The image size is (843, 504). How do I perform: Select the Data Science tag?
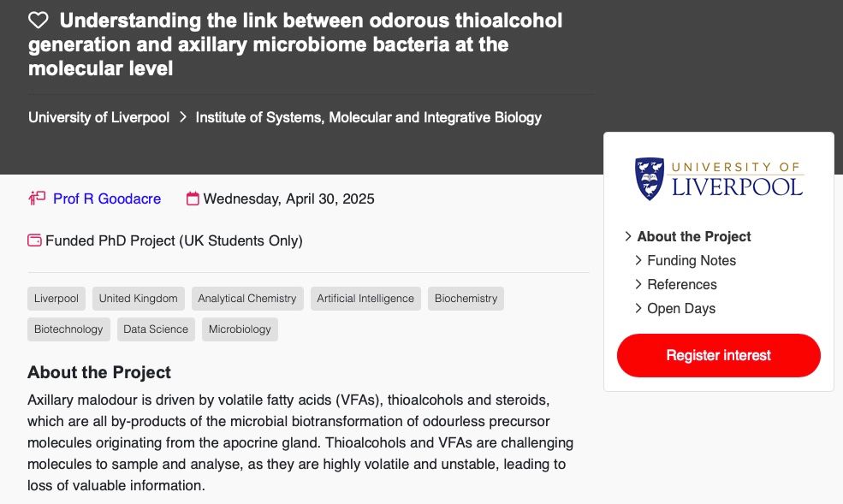(x=156, y=329)
